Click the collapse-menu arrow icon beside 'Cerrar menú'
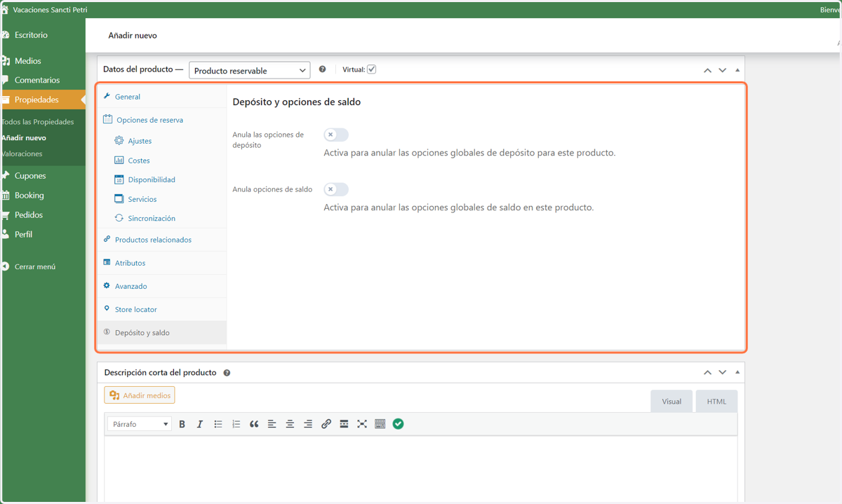842x504 pixels. tap(5, 266)
